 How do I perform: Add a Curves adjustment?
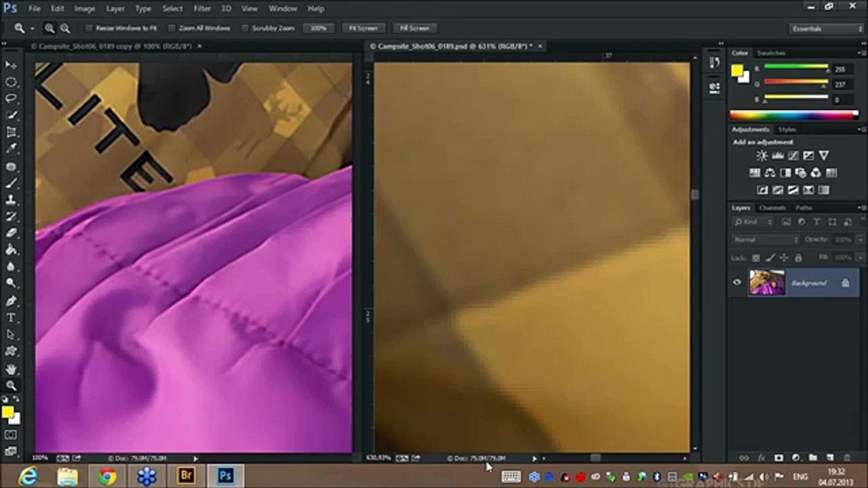point(793,156)
